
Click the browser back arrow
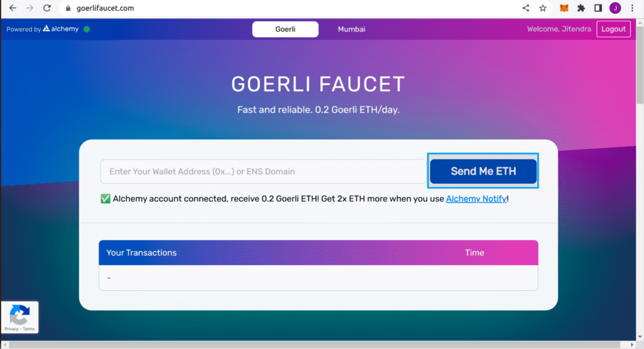(12, 9)
